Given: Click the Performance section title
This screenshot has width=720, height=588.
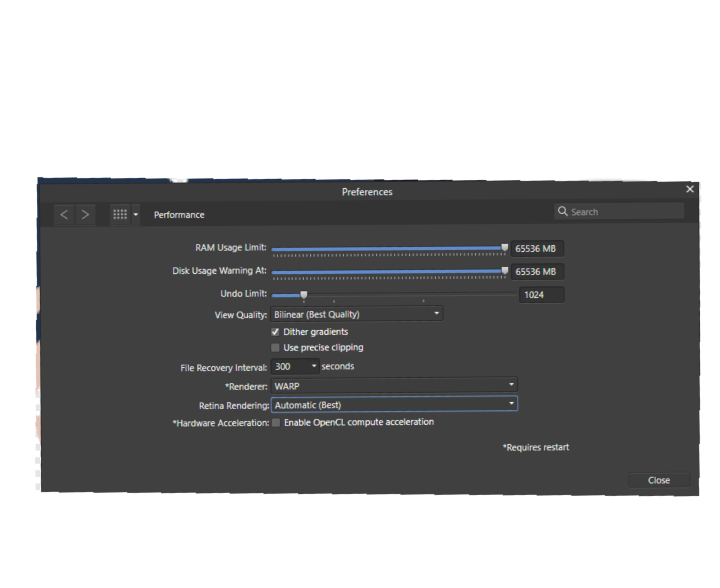Looking at the screenshot, I should click(179, 215).
